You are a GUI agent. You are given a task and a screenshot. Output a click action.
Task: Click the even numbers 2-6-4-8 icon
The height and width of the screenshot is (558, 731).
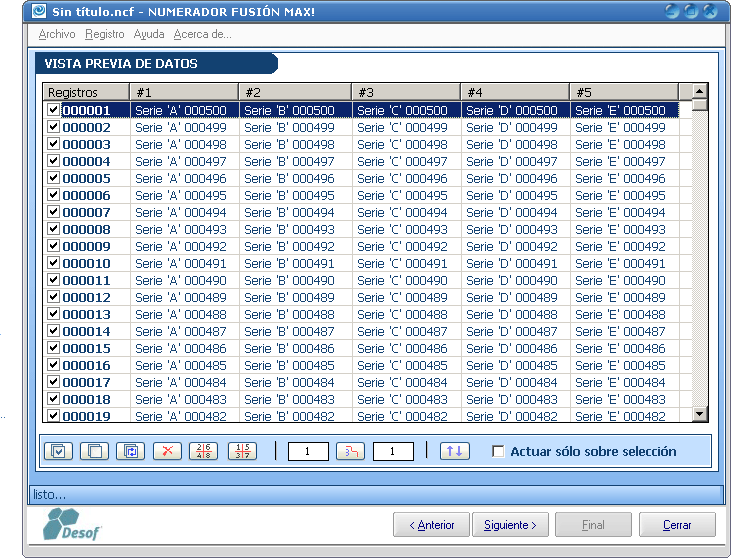click(203, 451)
